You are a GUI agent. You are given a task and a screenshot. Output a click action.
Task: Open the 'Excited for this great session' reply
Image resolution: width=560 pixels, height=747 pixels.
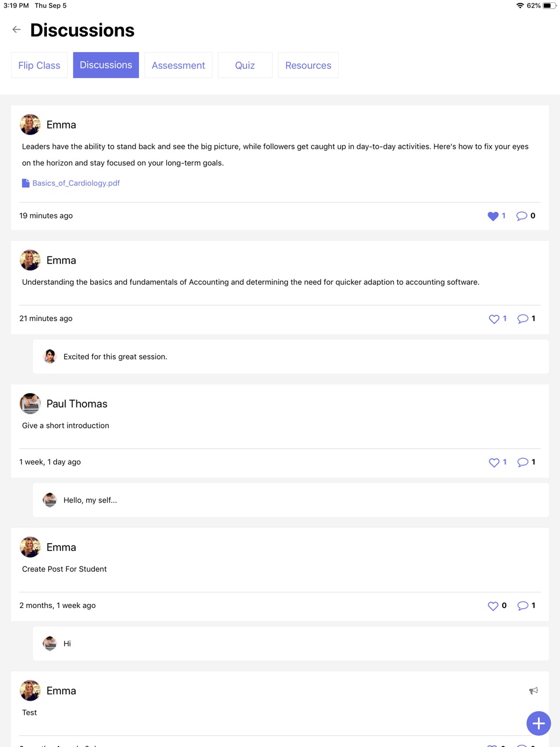point(291,357)
